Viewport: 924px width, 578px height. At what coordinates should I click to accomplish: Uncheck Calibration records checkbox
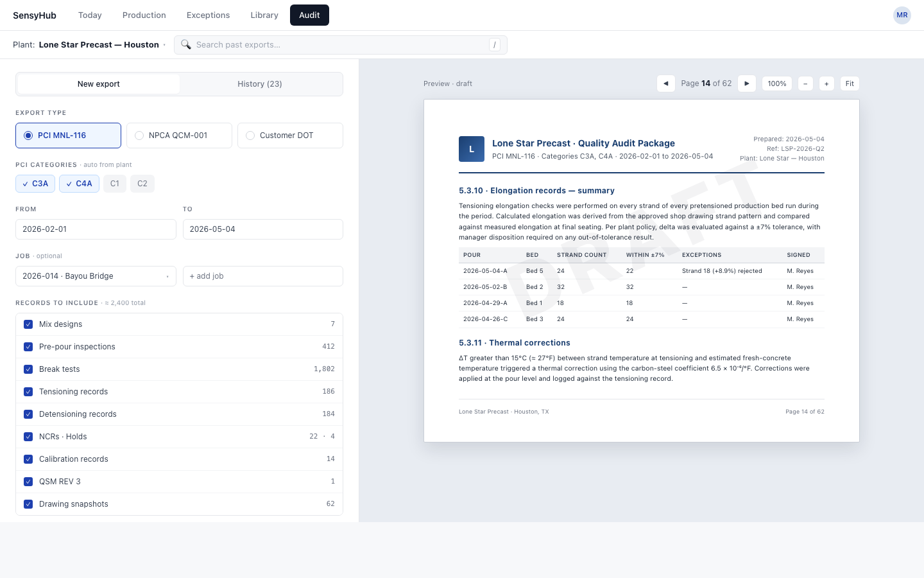(28, 459)
